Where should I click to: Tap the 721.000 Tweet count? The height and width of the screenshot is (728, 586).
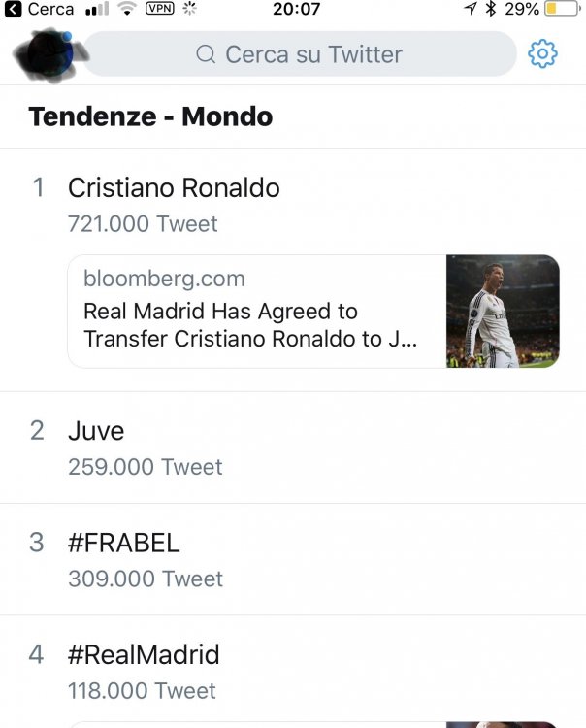[x=143, y=224]
